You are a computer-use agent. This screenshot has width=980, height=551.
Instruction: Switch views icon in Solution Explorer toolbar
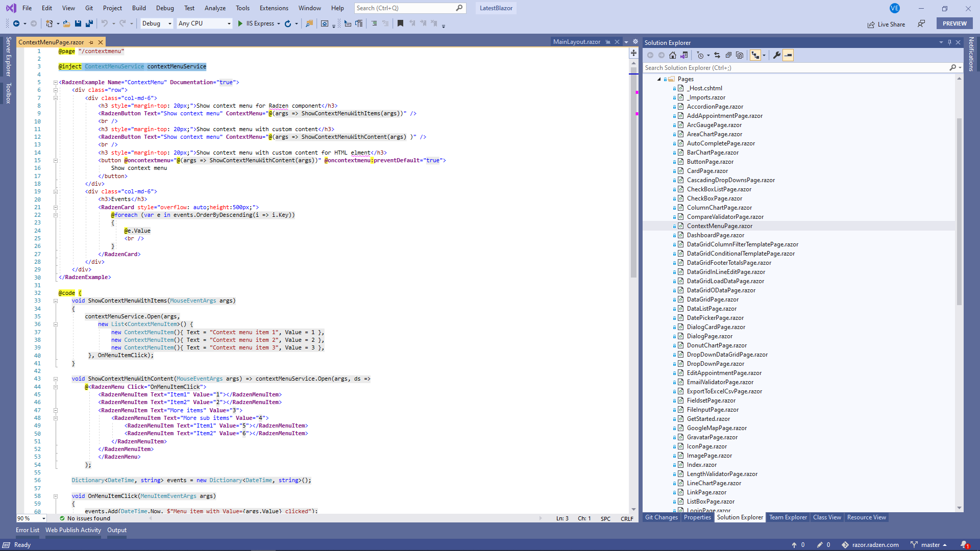(684, 55)
